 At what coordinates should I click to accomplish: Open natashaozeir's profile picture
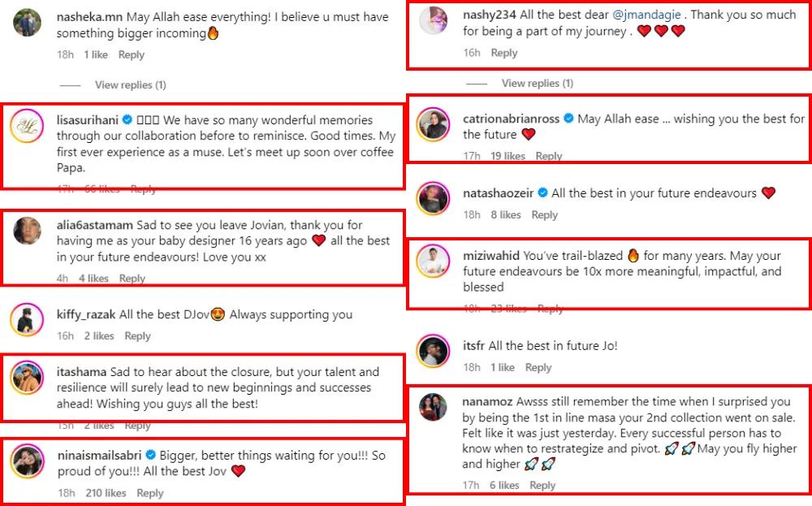pos(434,199)
